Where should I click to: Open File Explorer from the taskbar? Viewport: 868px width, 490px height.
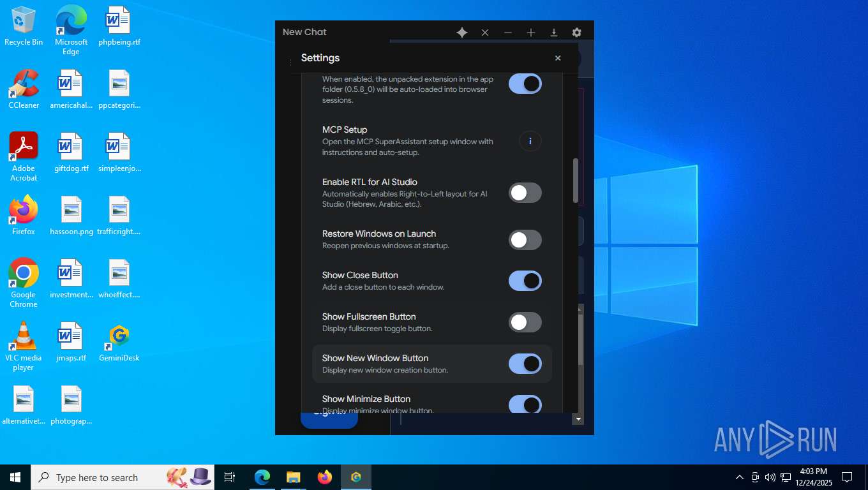[294, 477]
